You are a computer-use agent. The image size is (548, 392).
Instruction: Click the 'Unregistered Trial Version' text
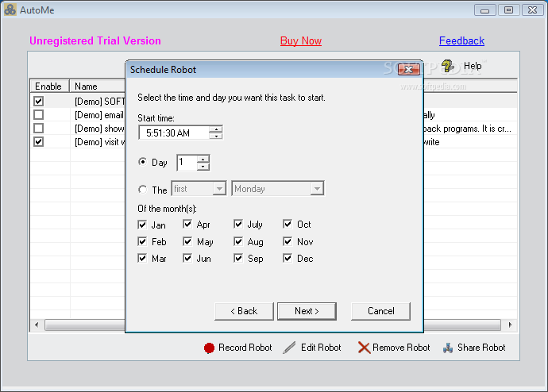tap(95, 40)
